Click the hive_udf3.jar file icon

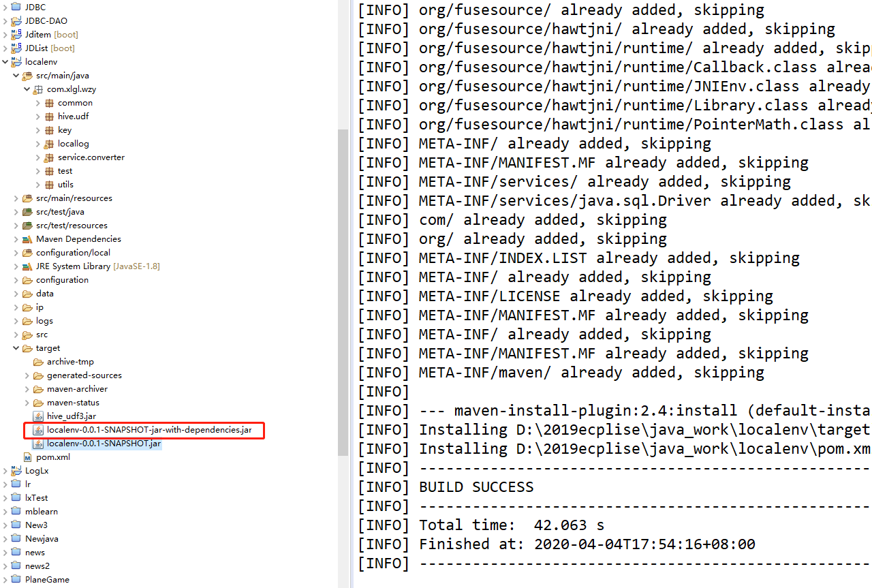pyautogui.click(x=38, y=416)
